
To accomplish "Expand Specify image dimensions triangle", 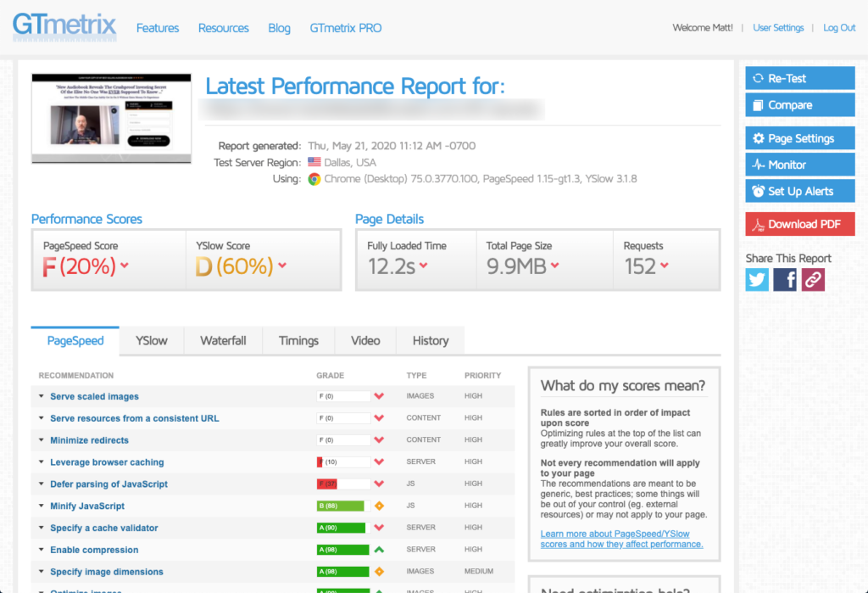I will [41, 572].
